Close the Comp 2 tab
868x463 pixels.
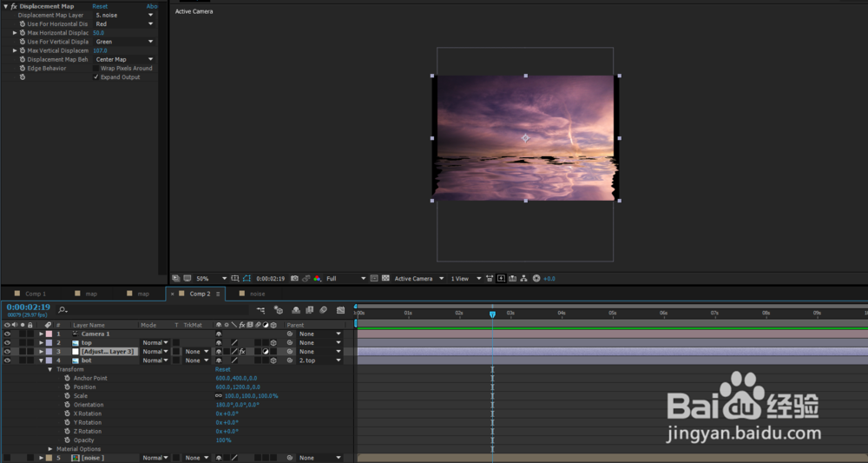[173, 294]
